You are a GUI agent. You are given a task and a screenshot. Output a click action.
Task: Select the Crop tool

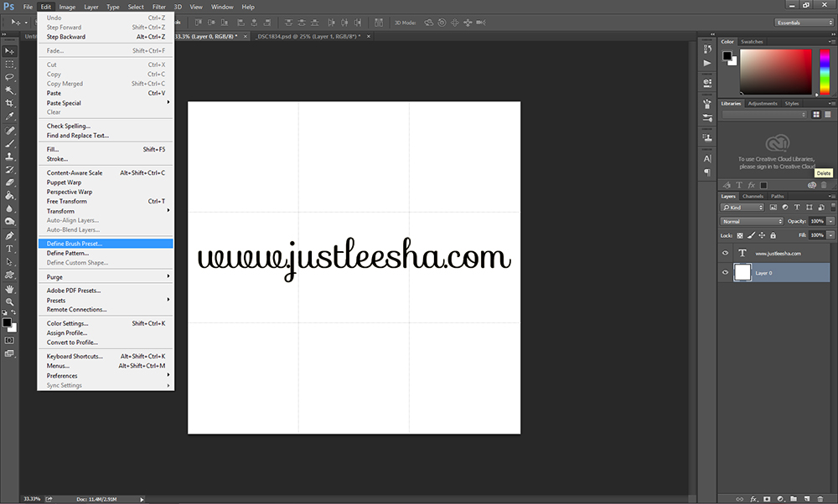click(9, 103)
